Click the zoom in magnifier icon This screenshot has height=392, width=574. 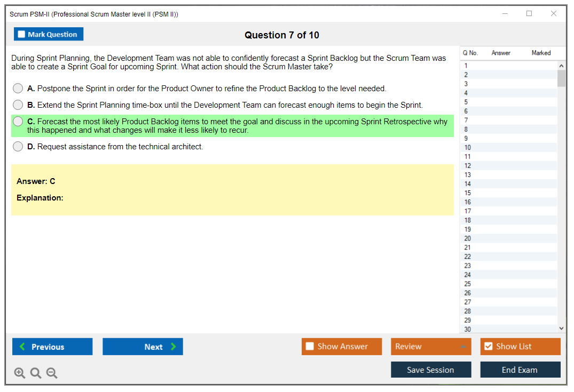point(20,373)
